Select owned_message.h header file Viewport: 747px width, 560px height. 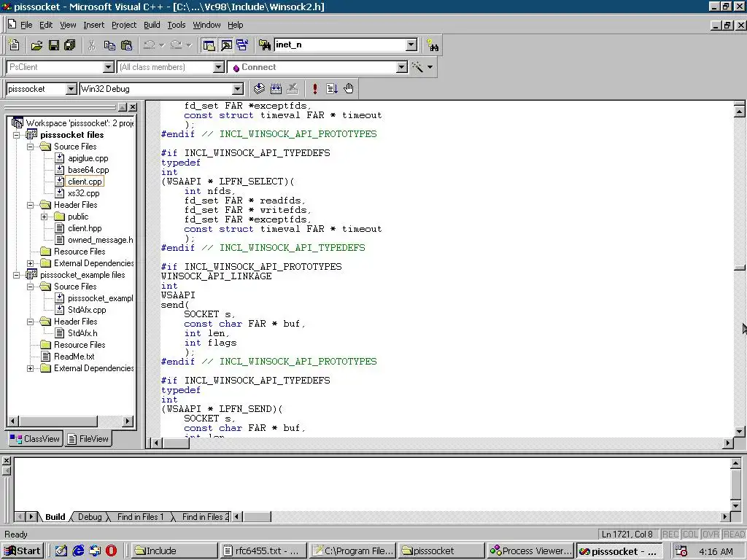pos(101,240)
